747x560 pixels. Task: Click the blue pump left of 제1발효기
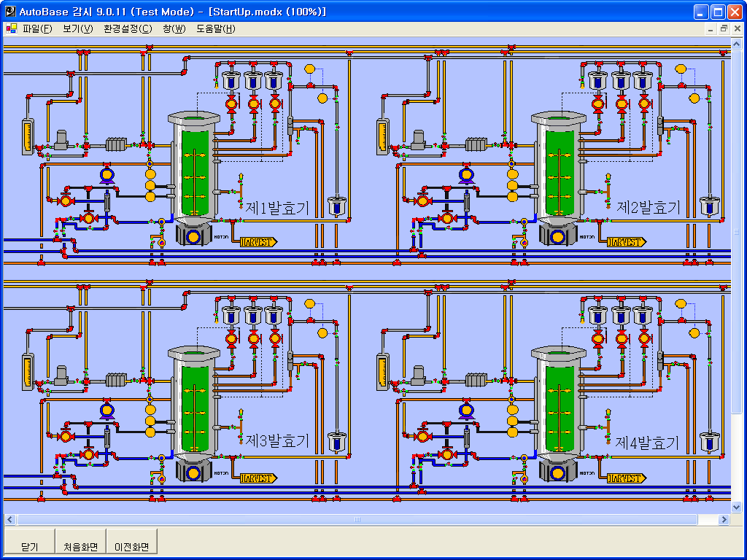107,174
